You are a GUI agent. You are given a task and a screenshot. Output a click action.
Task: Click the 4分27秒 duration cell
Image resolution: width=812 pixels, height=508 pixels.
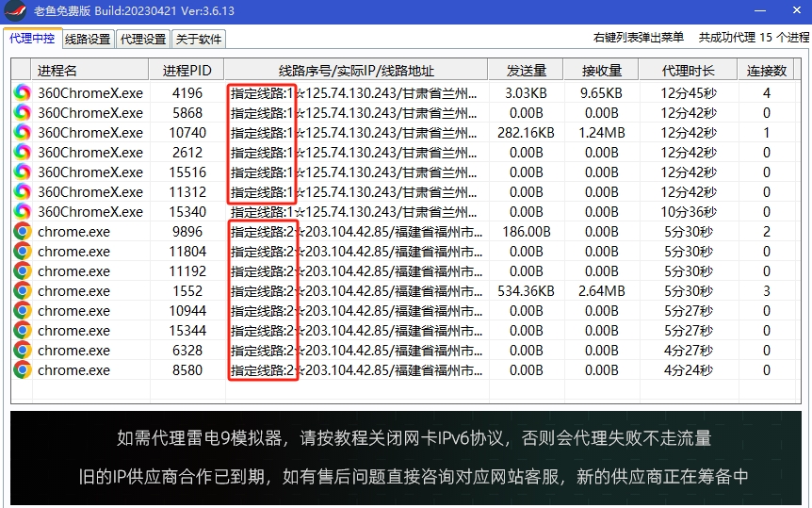point(689,351)
